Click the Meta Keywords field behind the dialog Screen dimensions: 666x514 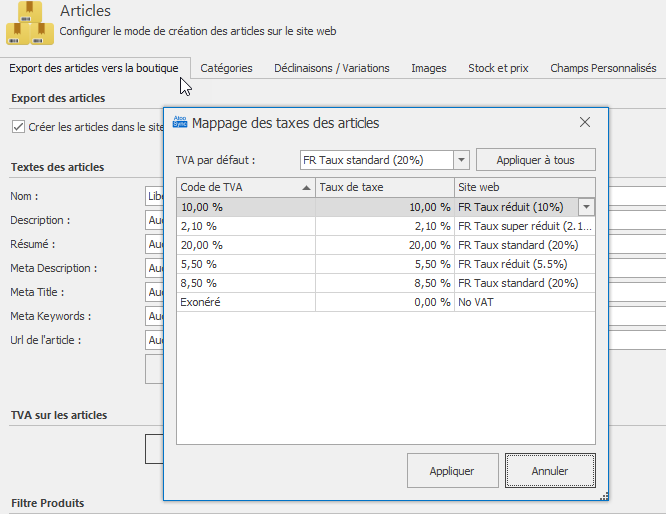(154, 316)
